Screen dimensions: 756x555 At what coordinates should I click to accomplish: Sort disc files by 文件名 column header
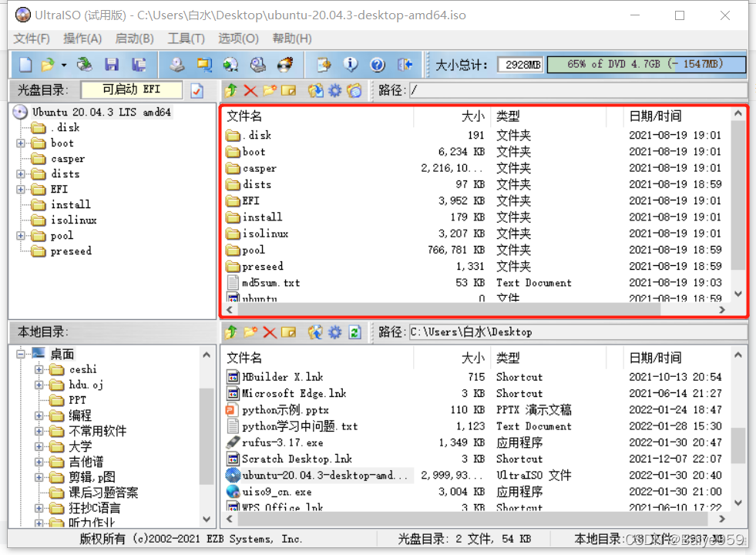[318, 116]
